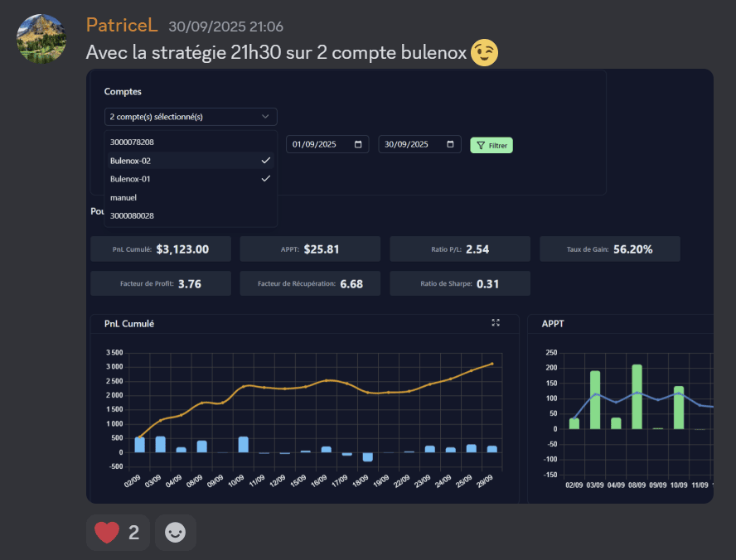The image size is (736, 560).
Task: Click the winking emoji in message
Action: coord(485,53)
